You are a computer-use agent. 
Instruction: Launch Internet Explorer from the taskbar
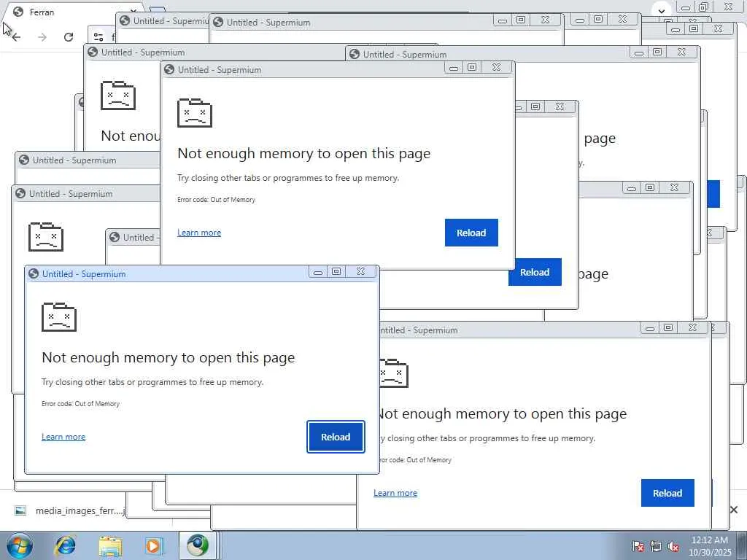tap(65, 545)
